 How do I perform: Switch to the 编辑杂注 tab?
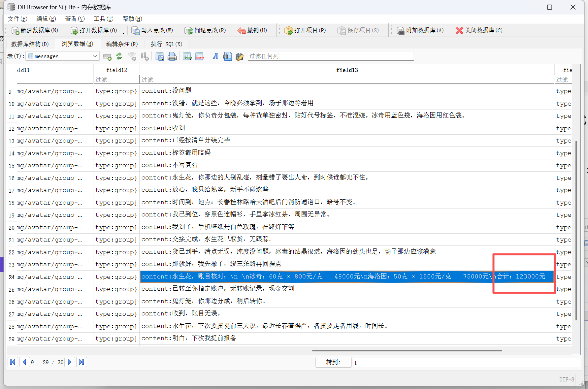click(x=122, y=44)
